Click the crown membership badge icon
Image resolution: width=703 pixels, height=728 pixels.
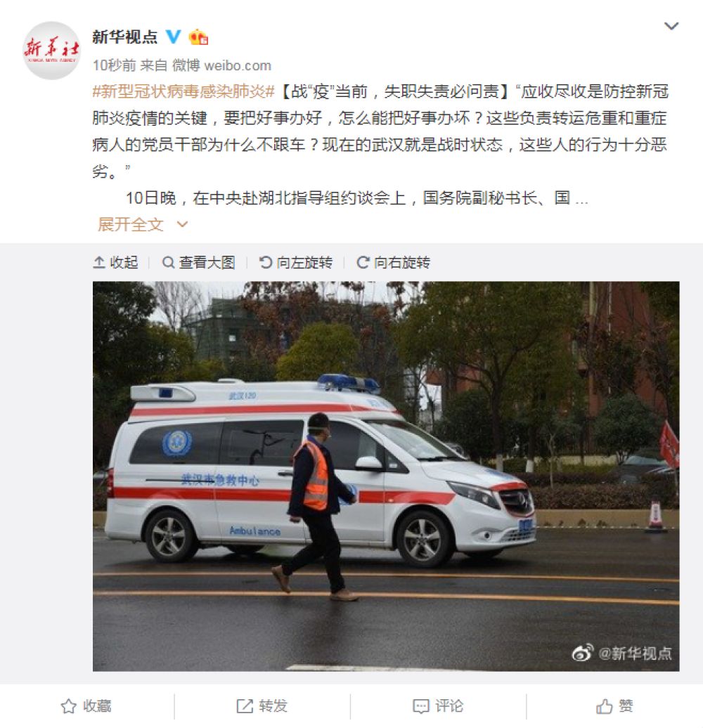(198, 37)
